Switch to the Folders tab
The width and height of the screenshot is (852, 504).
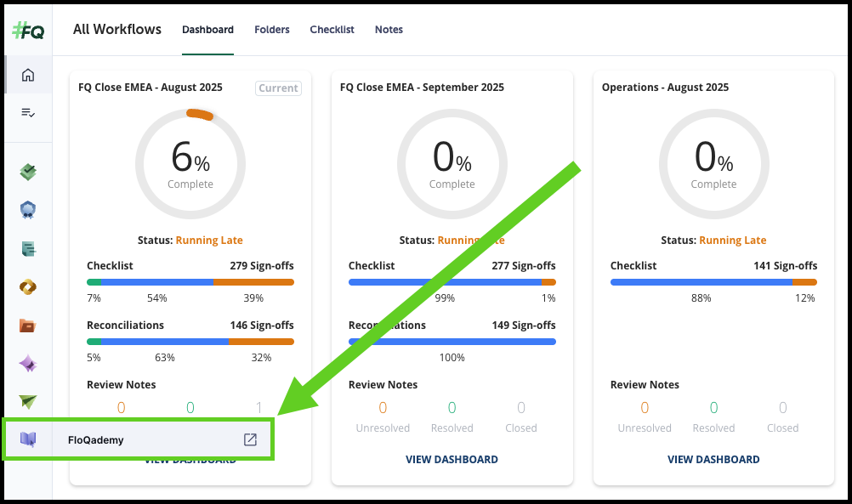tap(272, 30)
